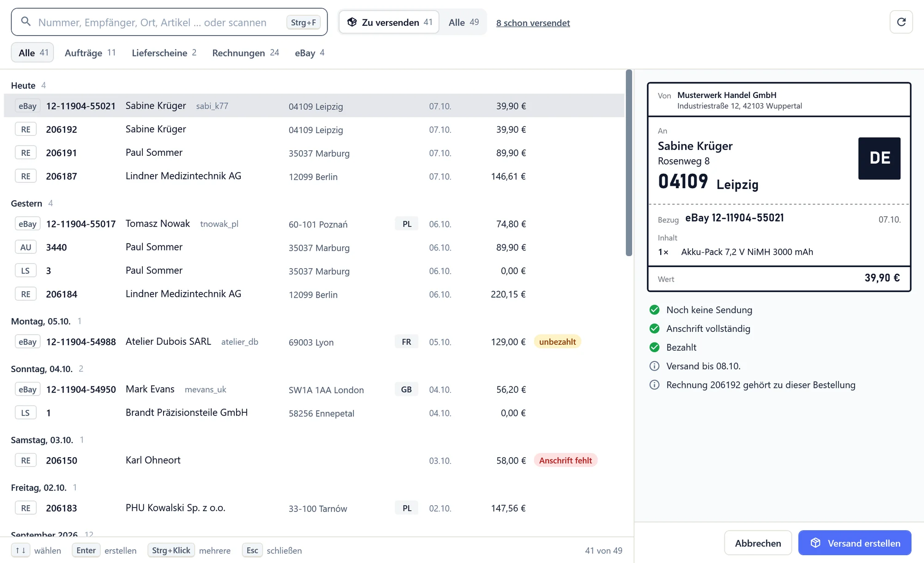Click the Heute group header

[28, 86]
